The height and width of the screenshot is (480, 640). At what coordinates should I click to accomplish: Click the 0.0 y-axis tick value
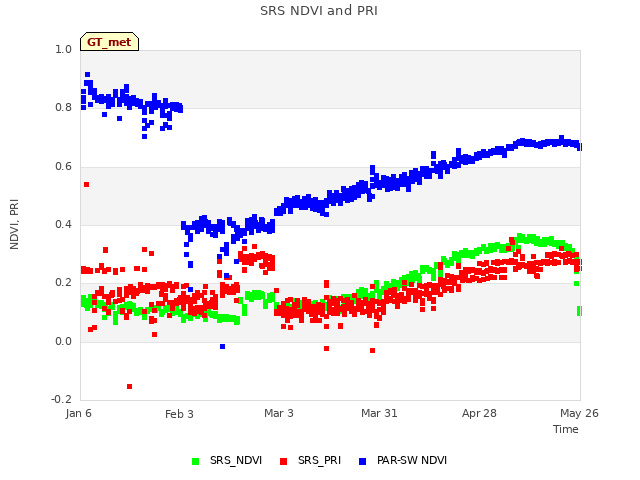63,341
